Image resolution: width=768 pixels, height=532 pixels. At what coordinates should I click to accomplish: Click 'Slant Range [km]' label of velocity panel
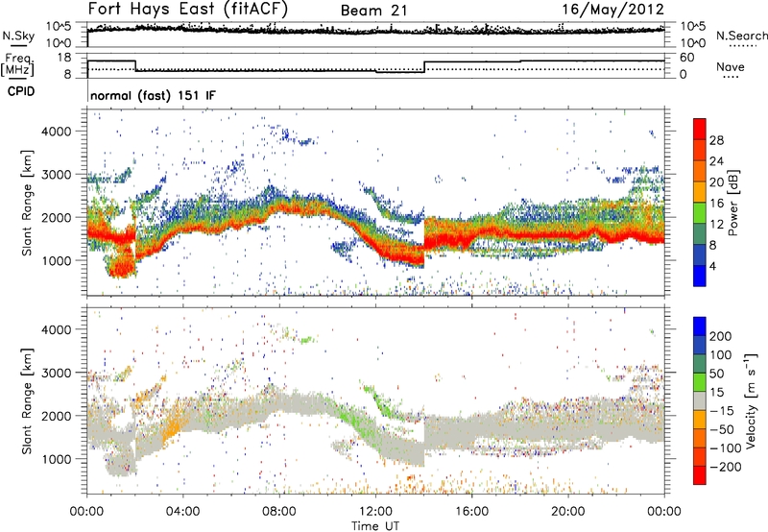27,401
